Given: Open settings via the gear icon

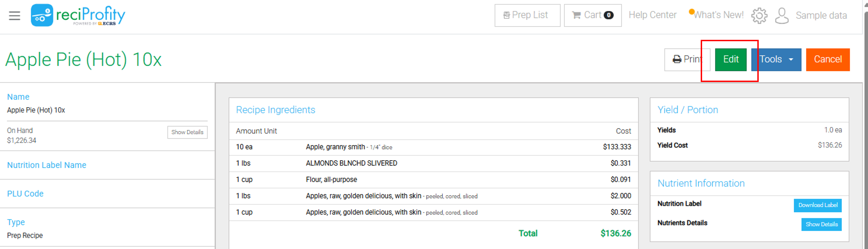Looking at the screenshot, I should (759, 16).
